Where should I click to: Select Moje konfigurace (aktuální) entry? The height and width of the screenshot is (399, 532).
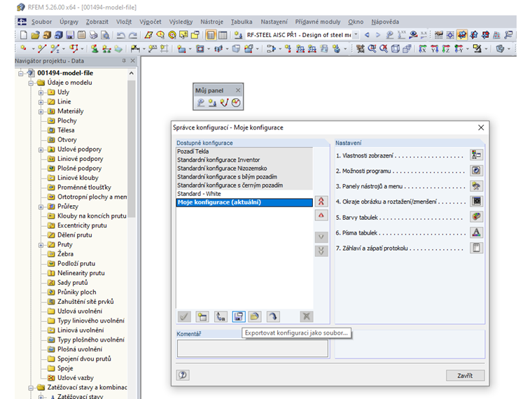244,202
